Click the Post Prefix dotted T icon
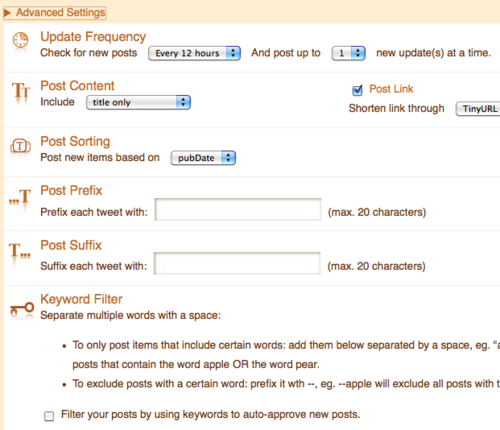Viewport: 500px width, 430px height. click(x=20, y=197)
